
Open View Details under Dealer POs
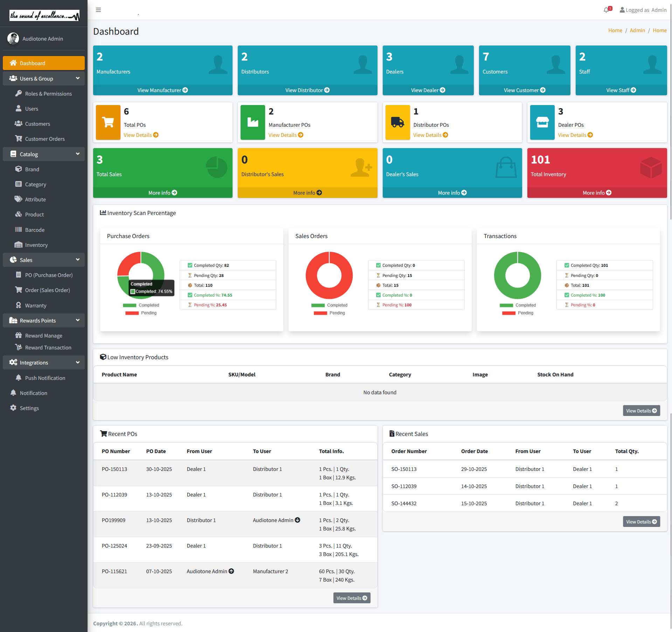click(x=575, y=135)
